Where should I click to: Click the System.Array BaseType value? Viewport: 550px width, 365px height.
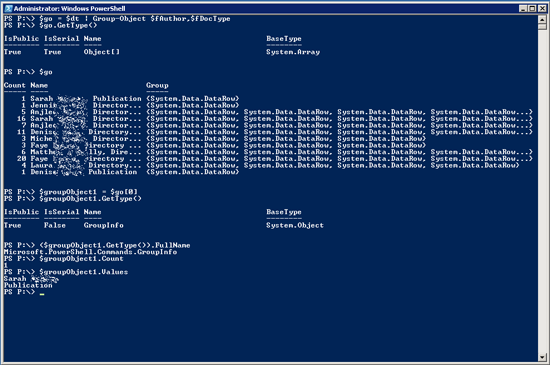click(293, 52)
